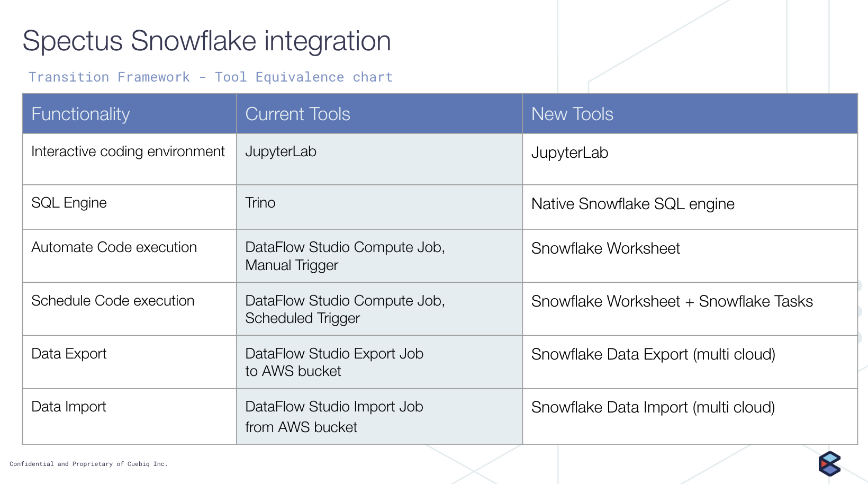Select the 'Schedule Code execution' row label
The image size is (868, 484).
click(x=113, y=301)
